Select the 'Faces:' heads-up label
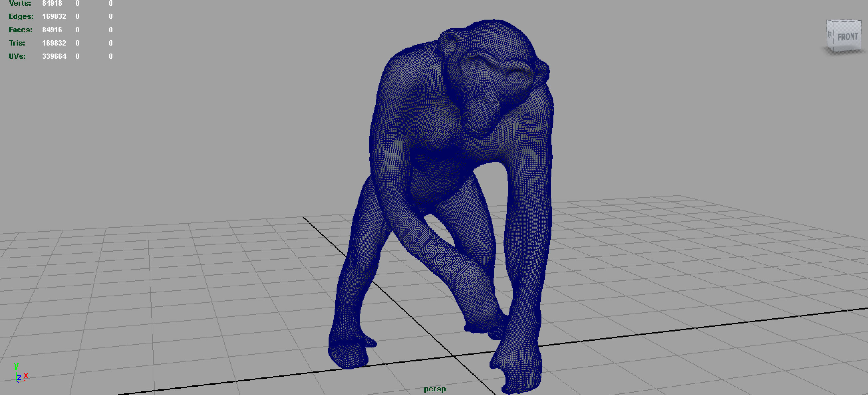Screen dimensions: 868x395 click(x=21, y=30)
